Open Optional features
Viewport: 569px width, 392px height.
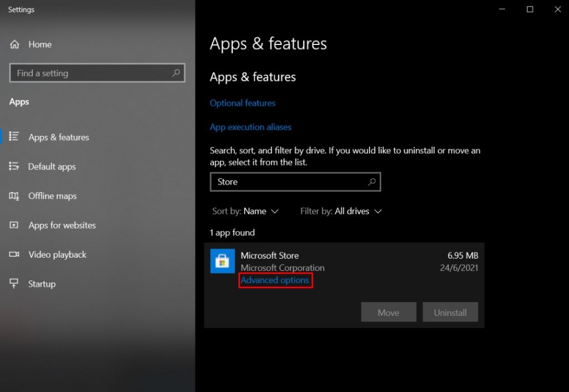pyautogui.click(x=243, y=103)
